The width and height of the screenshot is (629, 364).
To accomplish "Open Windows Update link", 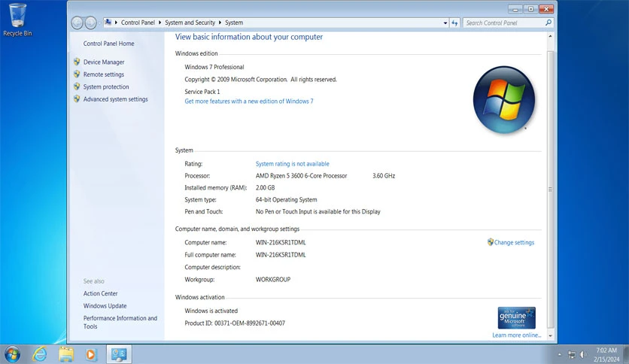I will (x=105, y=306).
